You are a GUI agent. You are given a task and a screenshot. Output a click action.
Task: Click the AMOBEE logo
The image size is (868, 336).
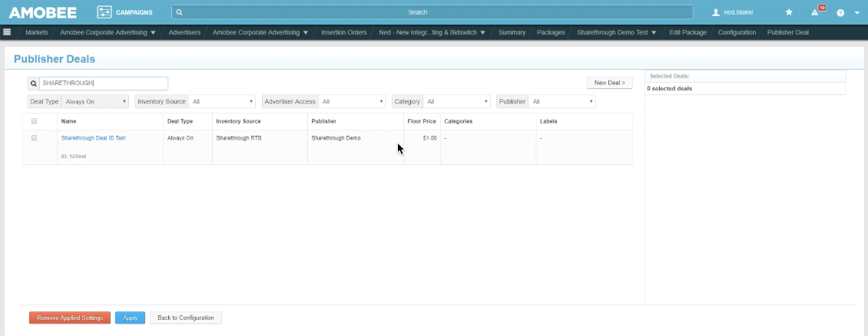[x=42, y=12]
